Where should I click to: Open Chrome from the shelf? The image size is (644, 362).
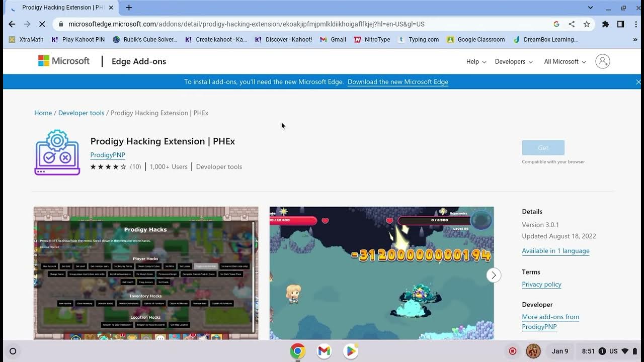click(x=297, y=351)
